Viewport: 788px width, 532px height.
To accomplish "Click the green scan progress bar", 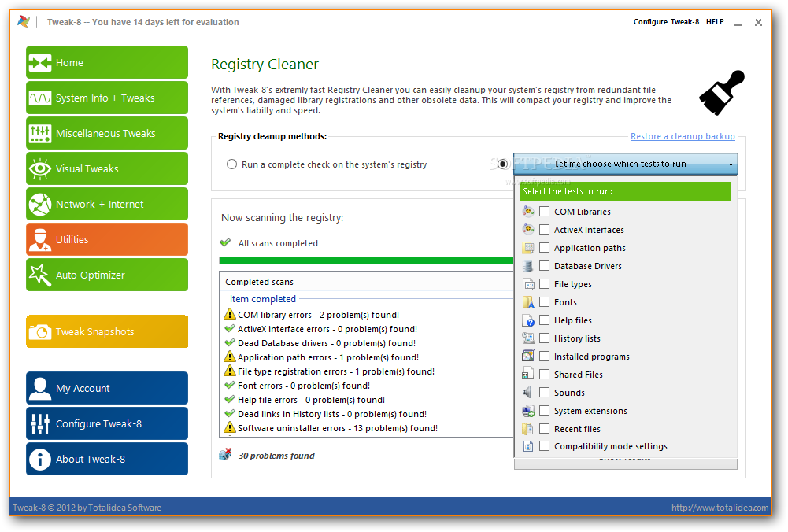I will pyautogui.click(x=366, y=260).
